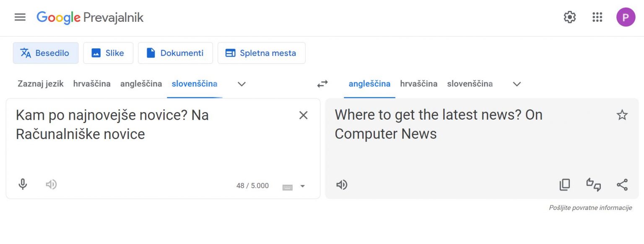Share the translation
Viewport: 644px width, 244px height.
click(x=622, y=184)
